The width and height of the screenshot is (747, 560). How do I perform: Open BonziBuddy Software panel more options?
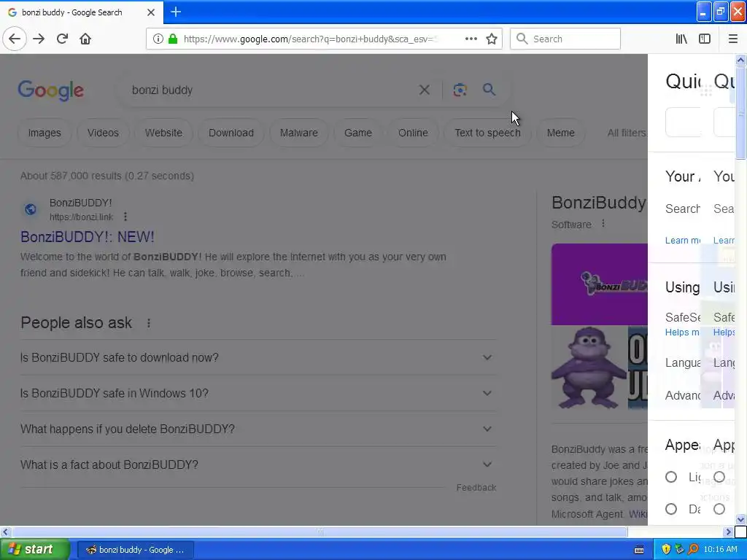coord(603,223)
